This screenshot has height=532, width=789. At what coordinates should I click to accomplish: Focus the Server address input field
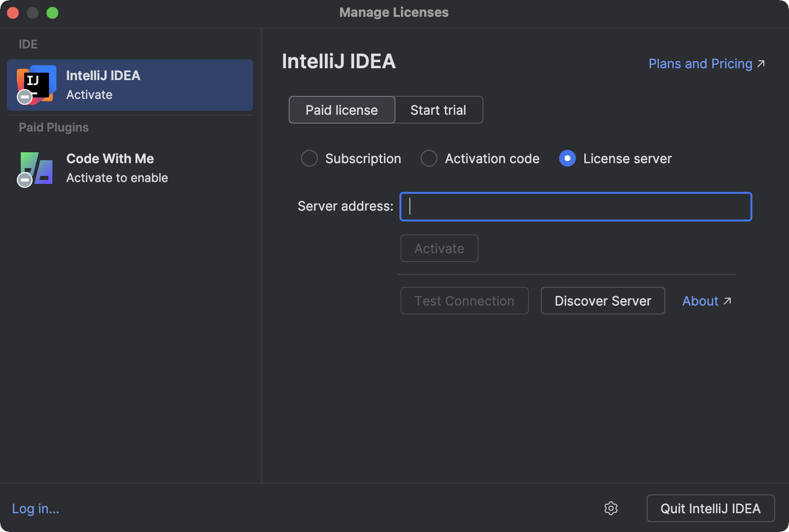coord(575,207)
